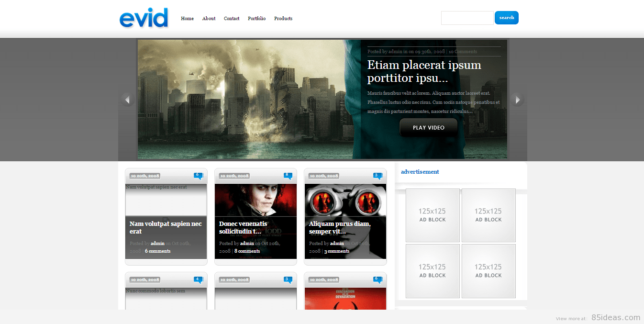Open 8 comments link on Donec card
This screenshot has height=324, width=644.
[x=247, y=251]
